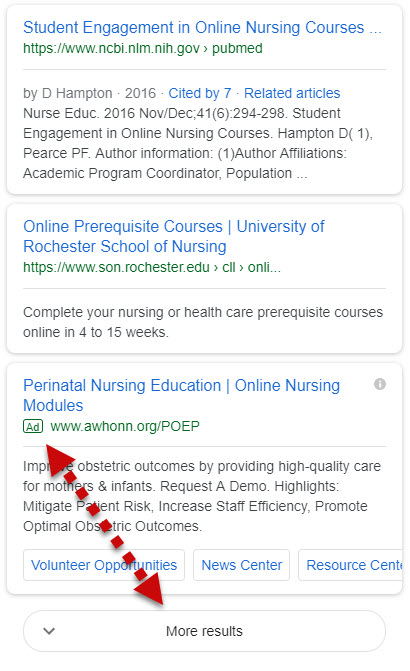Expand results using the chevron-down icon
Image resolution: width=410 pixels, height=671 pixels.
click(x=49, y=631)
